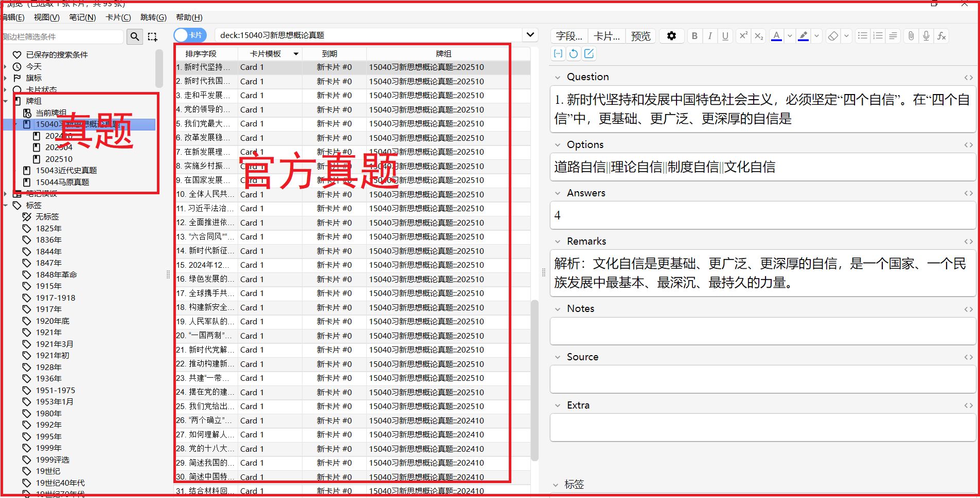Open the text color dropdown arrow
This screenshot has height=498, width=980.
point(790,36)
